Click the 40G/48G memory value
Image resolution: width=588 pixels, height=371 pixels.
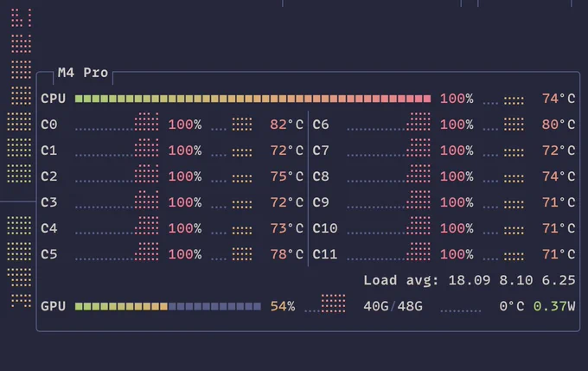[393, 306]
